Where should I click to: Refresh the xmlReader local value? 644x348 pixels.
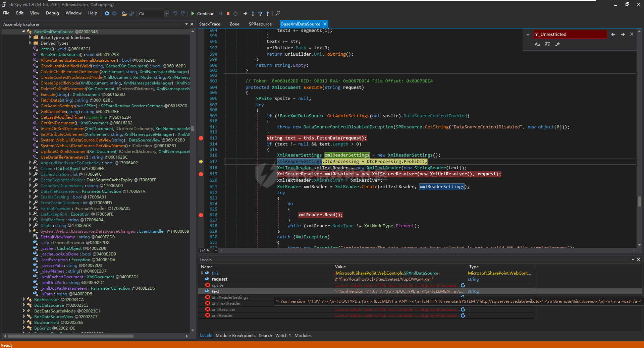463,315
